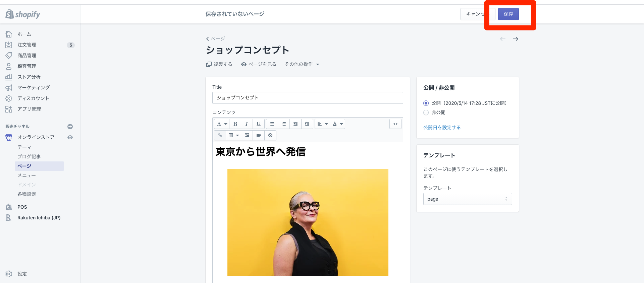644x283 pixels.
Task: Show HTML source view button
Action: (x=395, y=124)
